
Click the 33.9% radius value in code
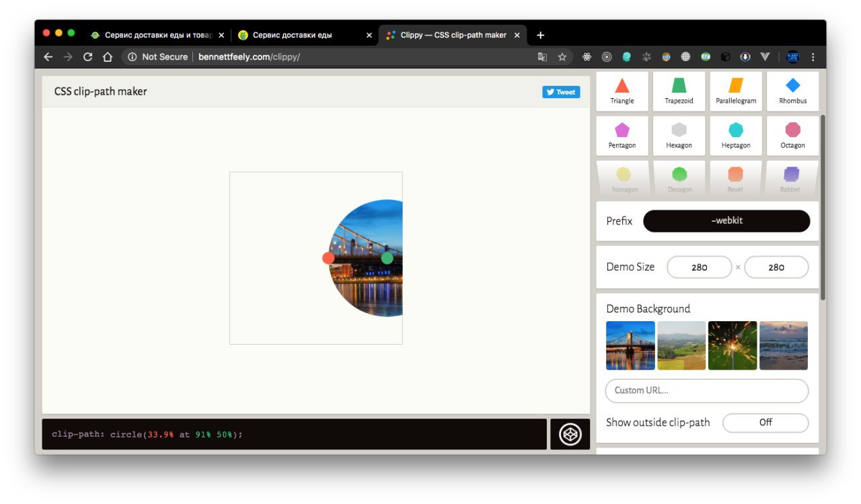161,435
